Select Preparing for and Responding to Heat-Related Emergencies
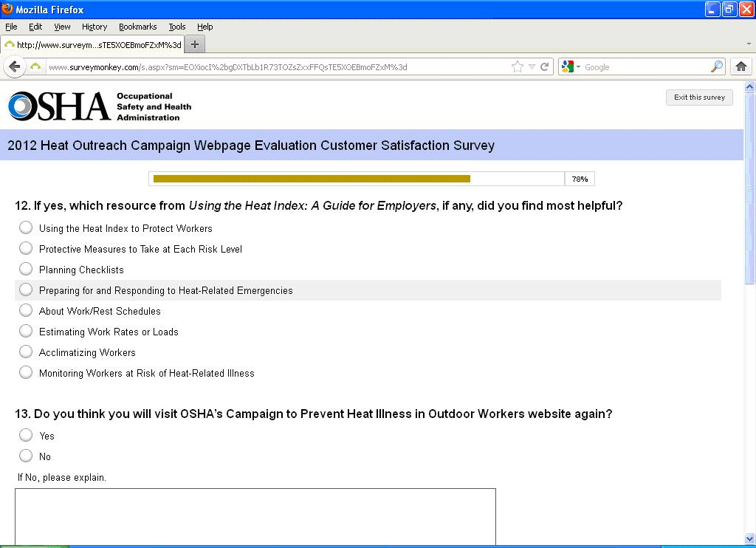Image resolution: width=756 pixels, height=548 pixels. [x=26, y=290]
